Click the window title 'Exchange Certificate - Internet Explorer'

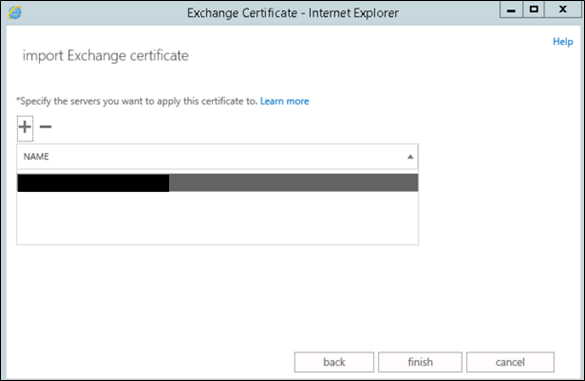[292, 13]
